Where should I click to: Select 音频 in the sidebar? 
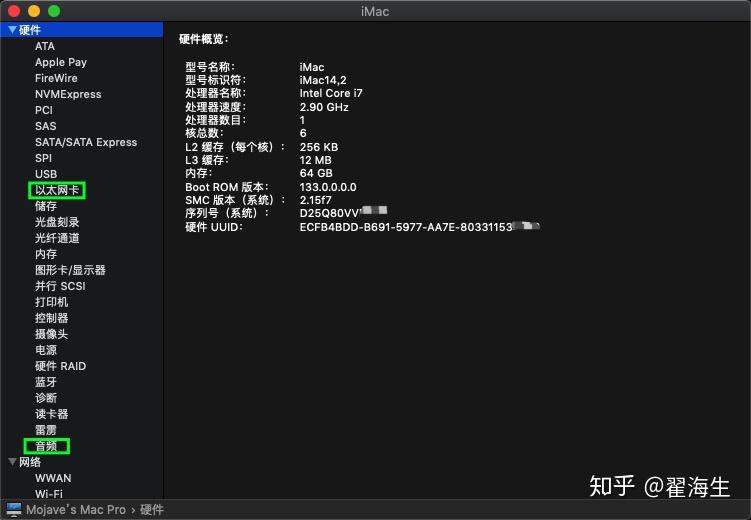pos(46,446)
